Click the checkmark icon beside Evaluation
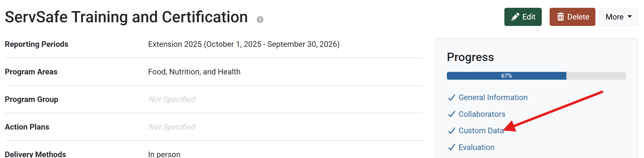Viewport: 644px width, 158px height. [x=452, y=147]
